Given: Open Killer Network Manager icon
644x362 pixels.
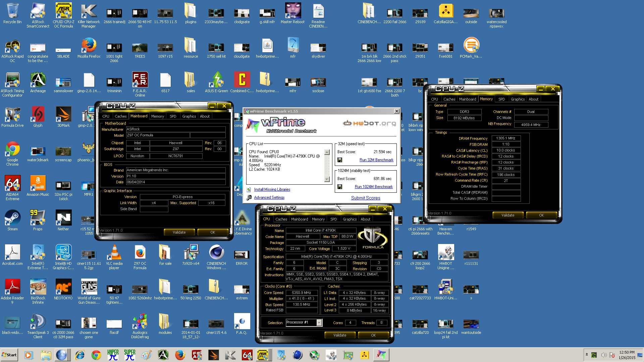Looking at the screenshot, I should 89,15.
